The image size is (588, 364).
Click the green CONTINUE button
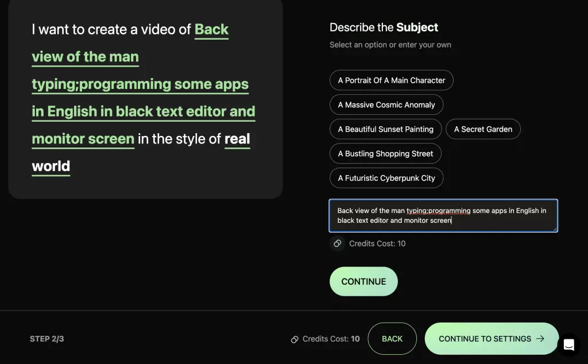[363, 281]
